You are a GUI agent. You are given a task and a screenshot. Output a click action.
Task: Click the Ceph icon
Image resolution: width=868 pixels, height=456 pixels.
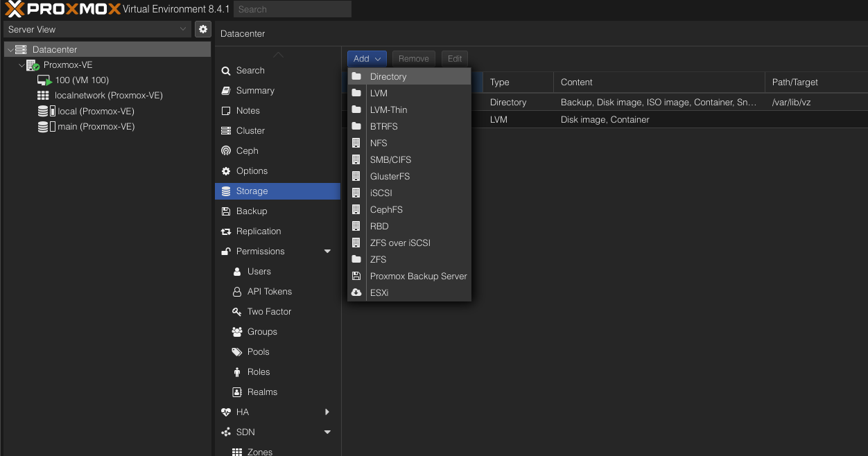tap(225, 151)
